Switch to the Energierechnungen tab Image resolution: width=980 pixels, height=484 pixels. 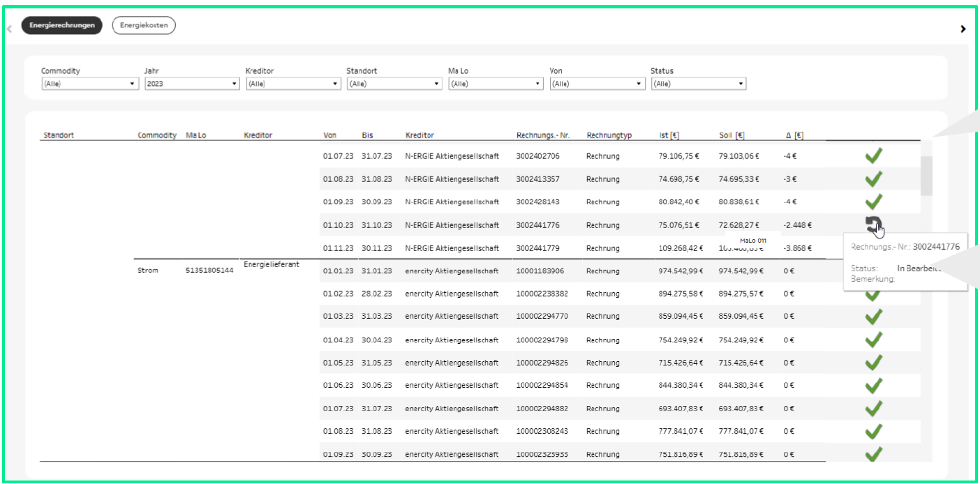[x=62, y=25]
